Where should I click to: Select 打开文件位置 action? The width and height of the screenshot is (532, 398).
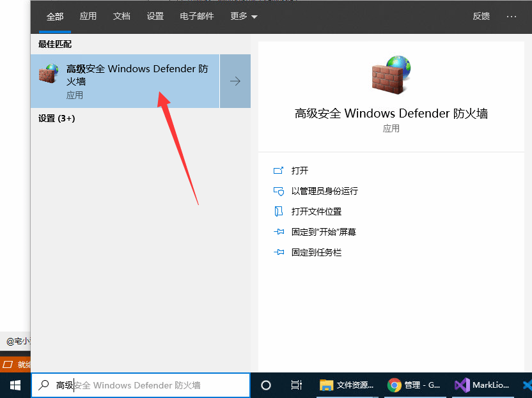tap(316, 211)
